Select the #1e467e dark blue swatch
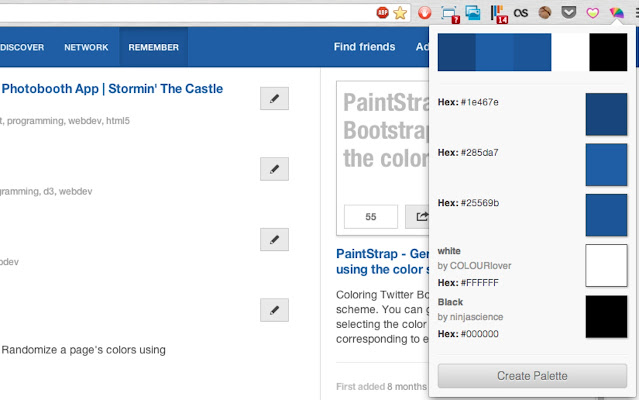The image size is (640, 400). coord(606,114)
